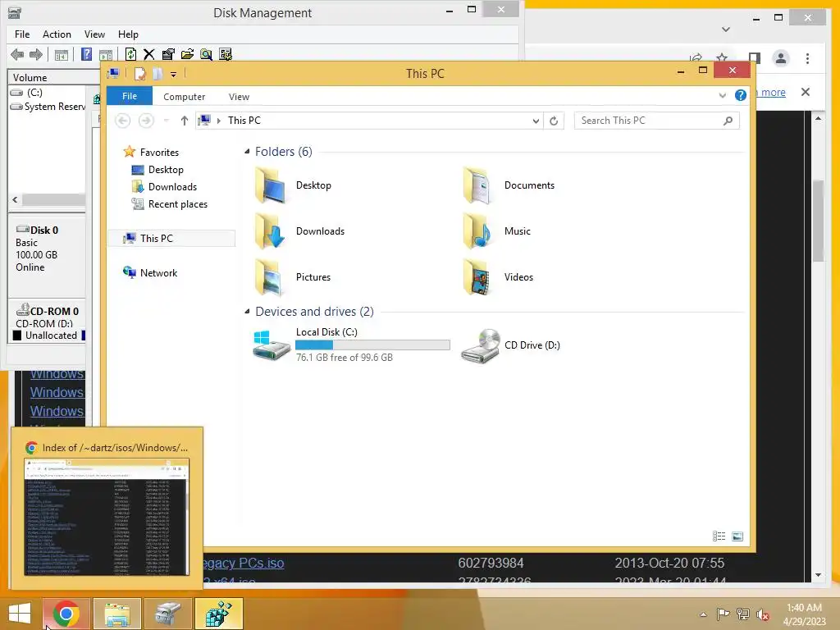This screenshot has width=840, height=630.
Task: Click Show/Hide Action Pane icon in Disk Management
Action: (106, 55)
